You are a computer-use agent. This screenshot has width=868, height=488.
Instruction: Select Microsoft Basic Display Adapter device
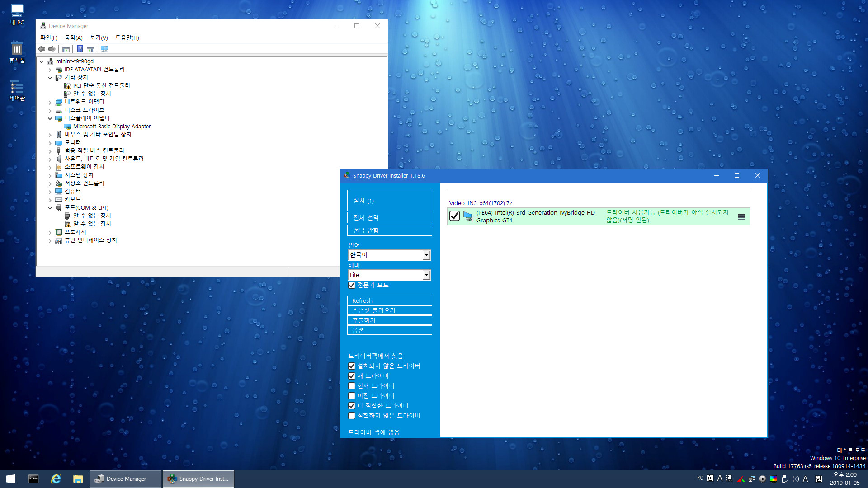coord(112,127)
